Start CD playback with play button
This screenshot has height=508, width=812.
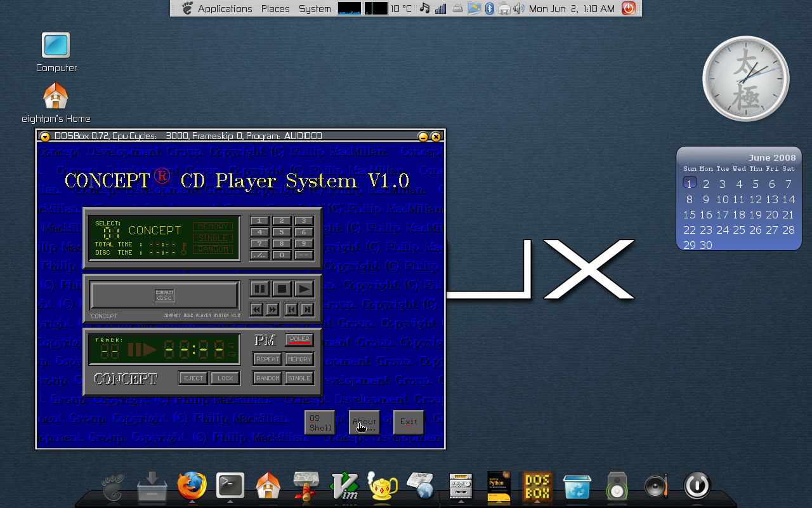click(304, 289)
